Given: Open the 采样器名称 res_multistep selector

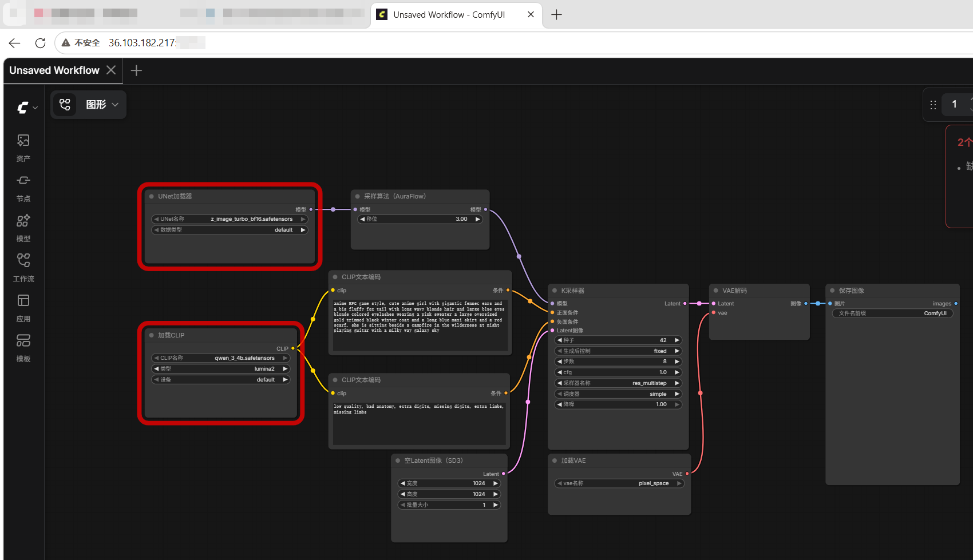Looking at the screenshot, I should [x=618, y=383].
